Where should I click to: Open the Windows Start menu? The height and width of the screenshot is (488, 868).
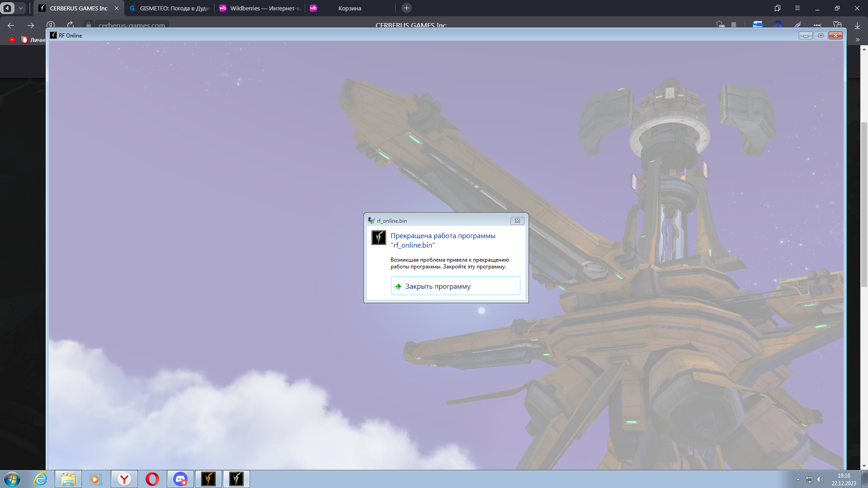coord(12,479)
